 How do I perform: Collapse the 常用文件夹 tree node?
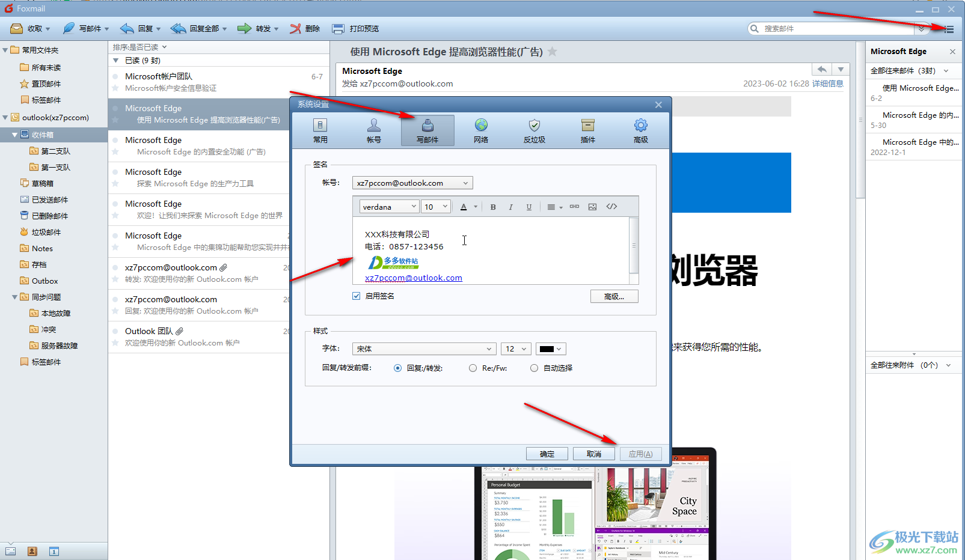pos(5,50)
